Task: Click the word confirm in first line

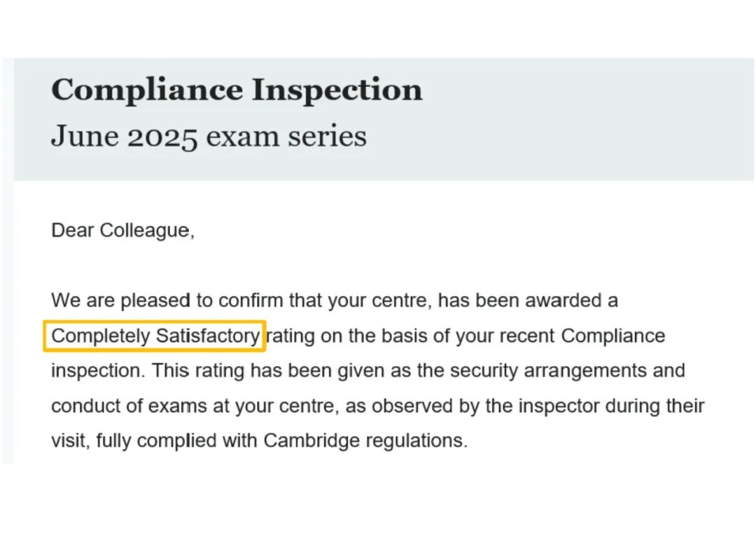Action: tap(251, 300)
